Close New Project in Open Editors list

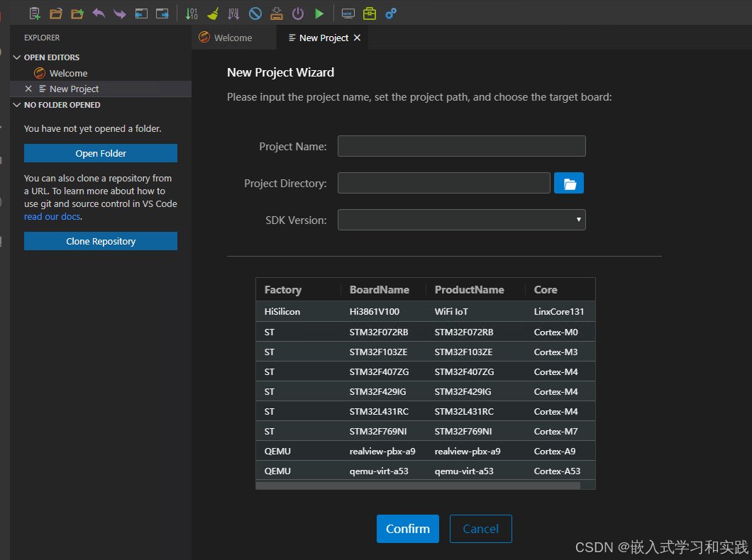click(x=28, y=89)
